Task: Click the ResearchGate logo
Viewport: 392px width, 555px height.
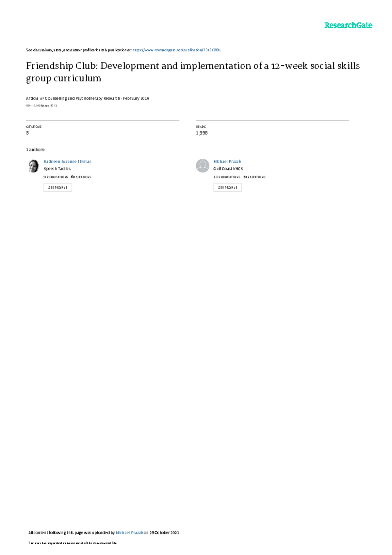Action: pos(348,25)
